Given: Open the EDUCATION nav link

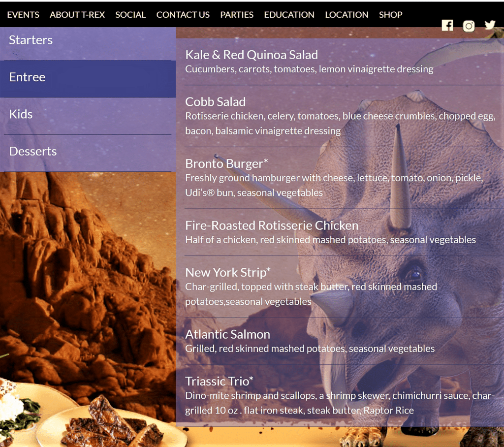Looking at the screenshot, I should tap(289, 15).
